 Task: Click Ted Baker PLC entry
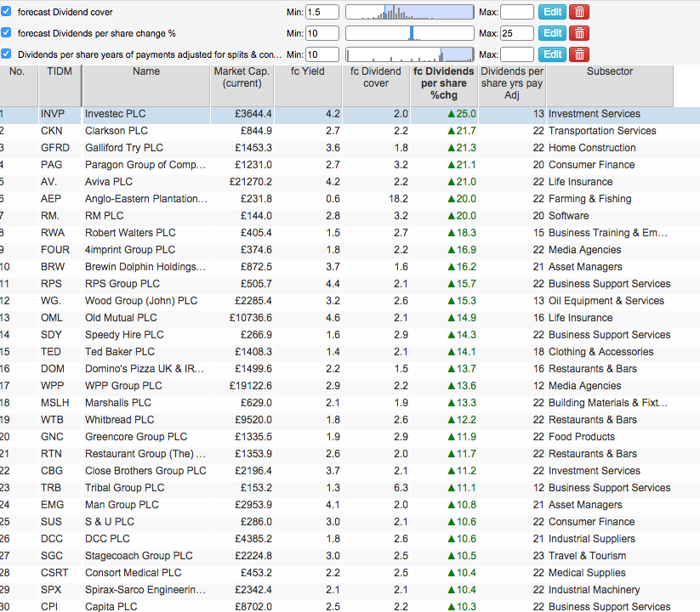tap(120, 352)
